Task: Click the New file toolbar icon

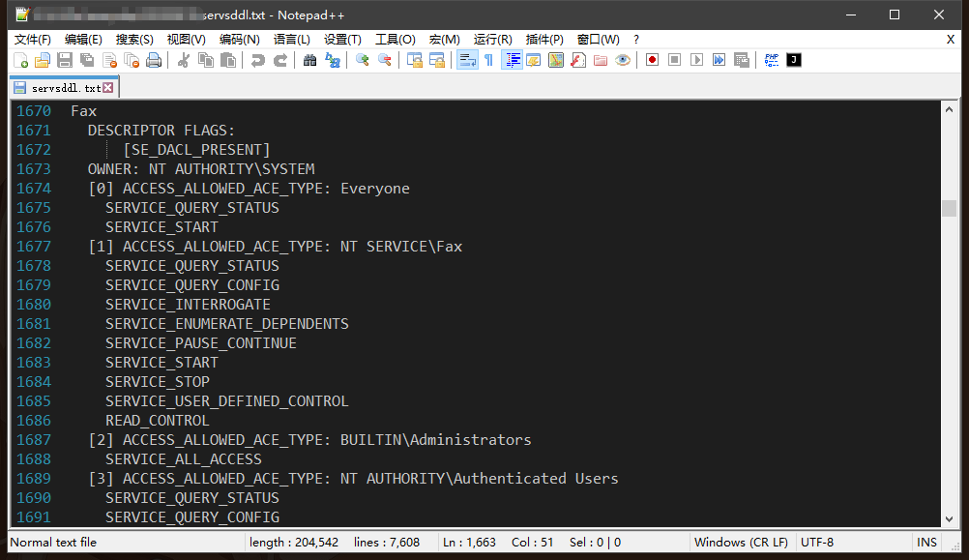Action: pyautogui.click(x=20, y=60)
